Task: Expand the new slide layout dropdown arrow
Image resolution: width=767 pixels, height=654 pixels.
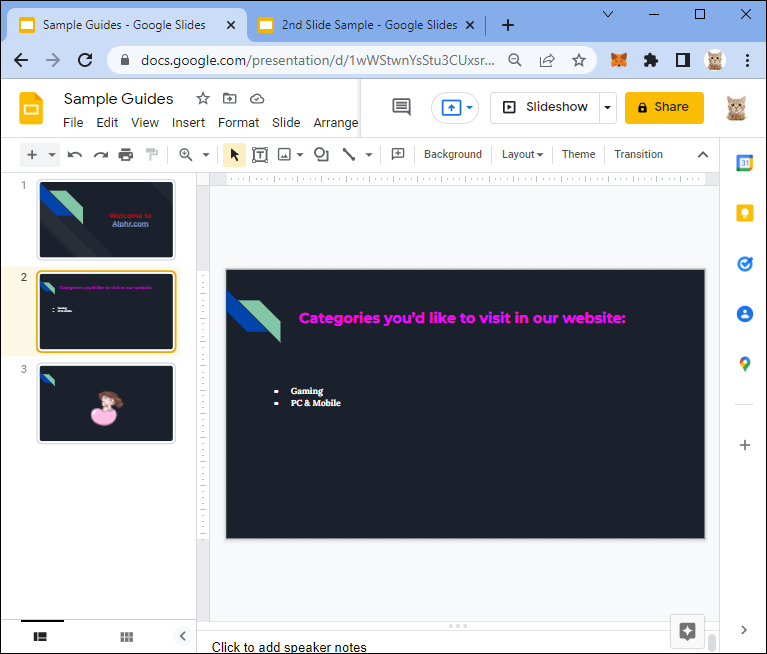Action: [52, 155]
